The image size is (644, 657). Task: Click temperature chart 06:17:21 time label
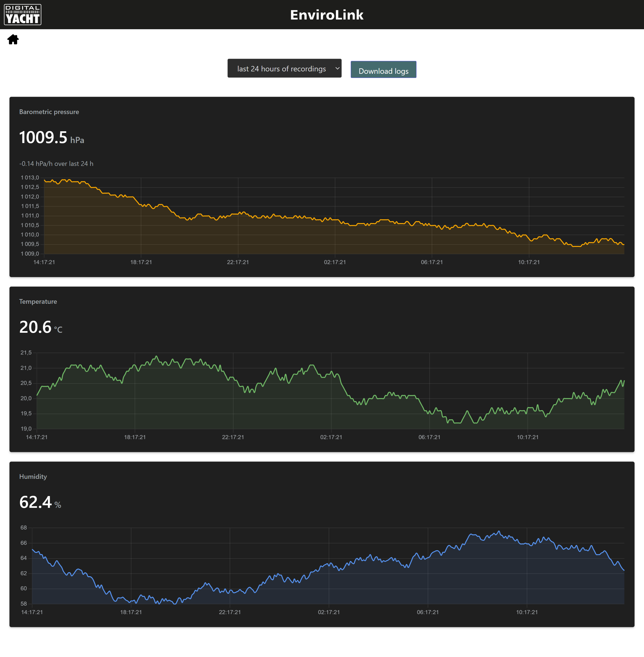(x=429, y=437)
